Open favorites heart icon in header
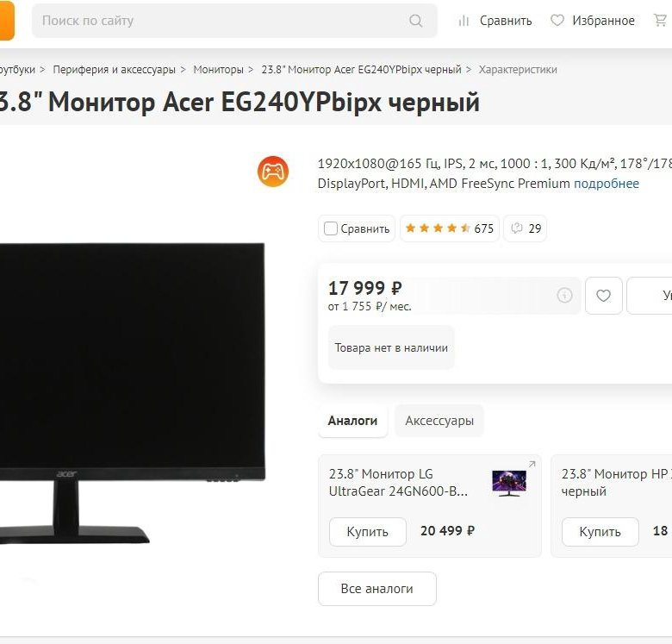This screenshot has width=672, height=644. 557,20
